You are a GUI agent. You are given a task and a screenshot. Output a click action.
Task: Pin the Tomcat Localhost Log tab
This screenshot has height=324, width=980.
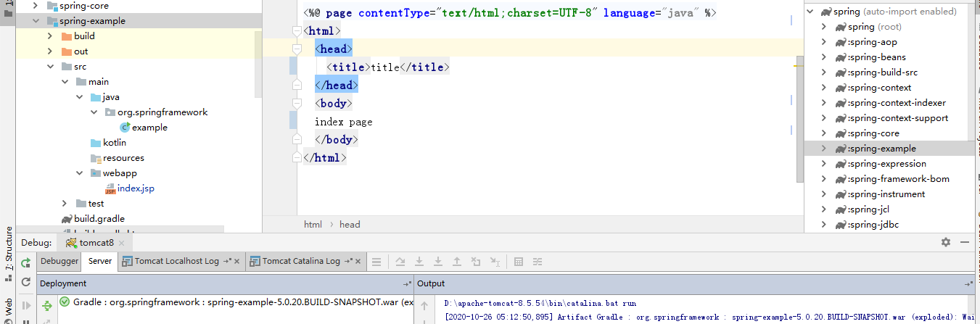tap(226, 261)
